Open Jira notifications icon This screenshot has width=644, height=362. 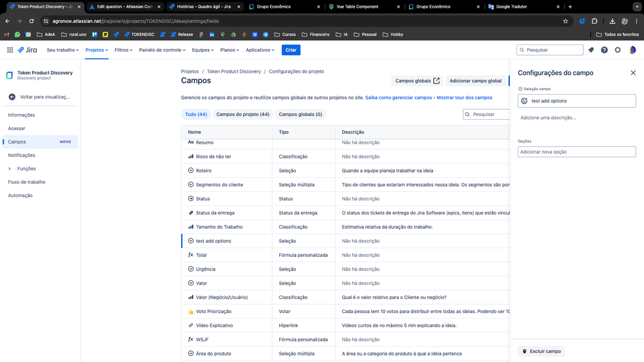[591, 50]
